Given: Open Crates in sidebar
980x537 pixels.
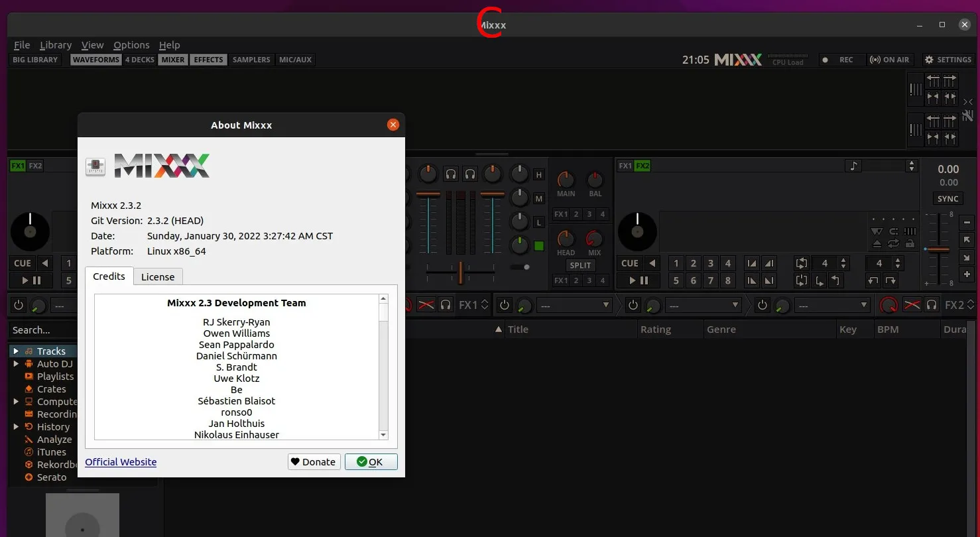Looking at the screenshot, I should (x=51, y=389).
